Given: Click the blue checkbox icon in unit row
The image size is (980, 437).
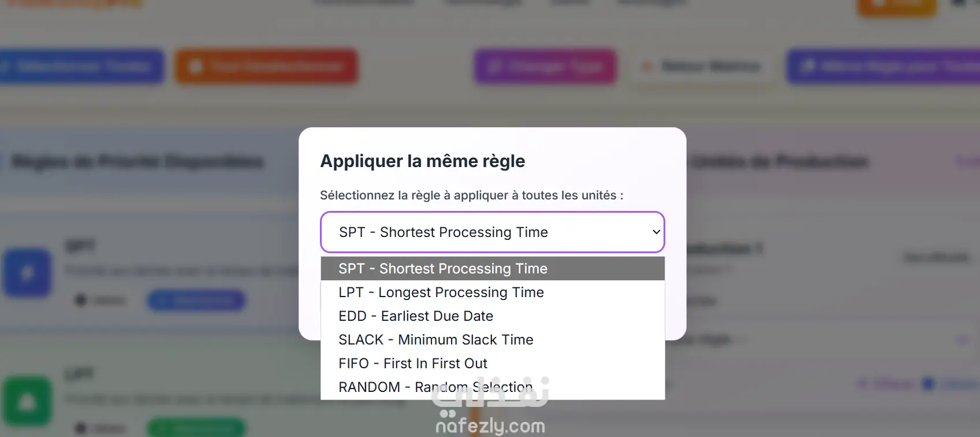Looking at the screenshot, I should pyautogui.click(x=929, y=384).
